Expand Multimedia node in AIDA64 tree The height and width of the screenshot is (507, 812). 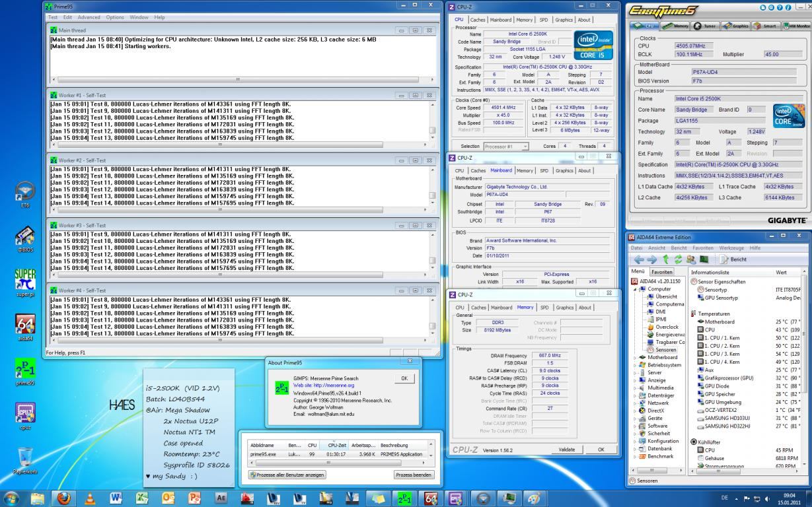tap(634, 388)
